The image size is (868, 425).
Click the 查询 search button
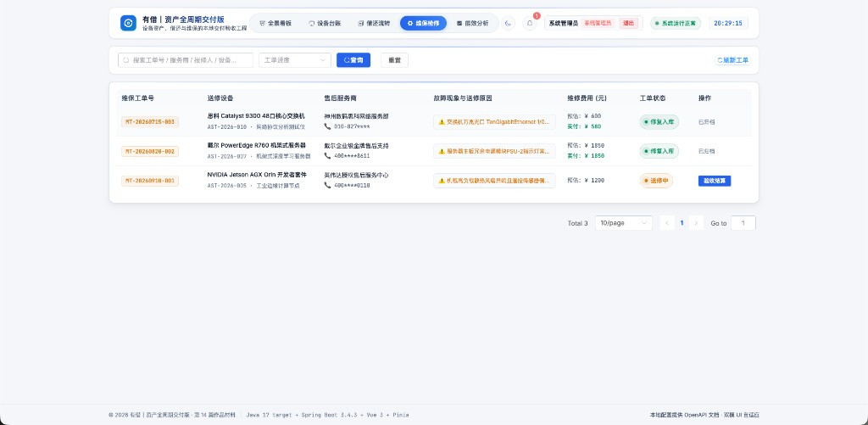353,60
